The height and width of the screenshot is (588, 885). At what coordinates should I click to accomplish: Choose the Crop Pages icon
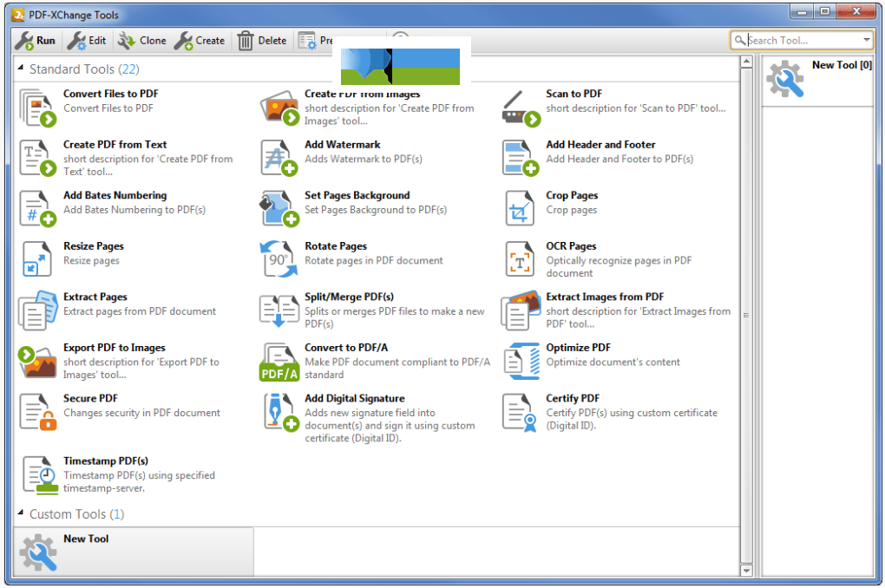pyautogui.click(x=520, y=208)
